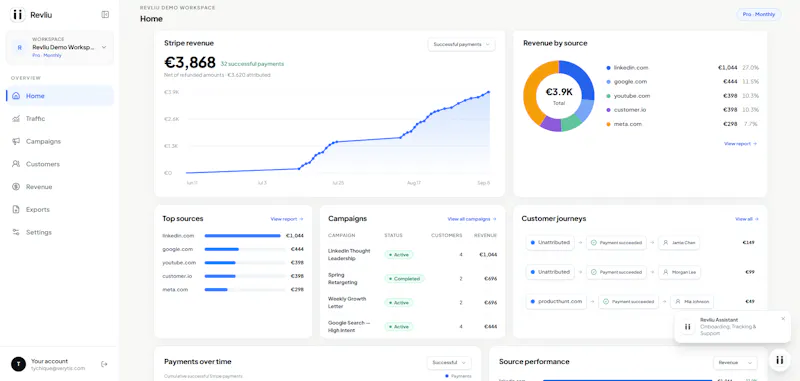This screenshot has height=381, width=800.
Task: Open the Revenue dropdown in Source performance
Action: [x=735, y=363]
